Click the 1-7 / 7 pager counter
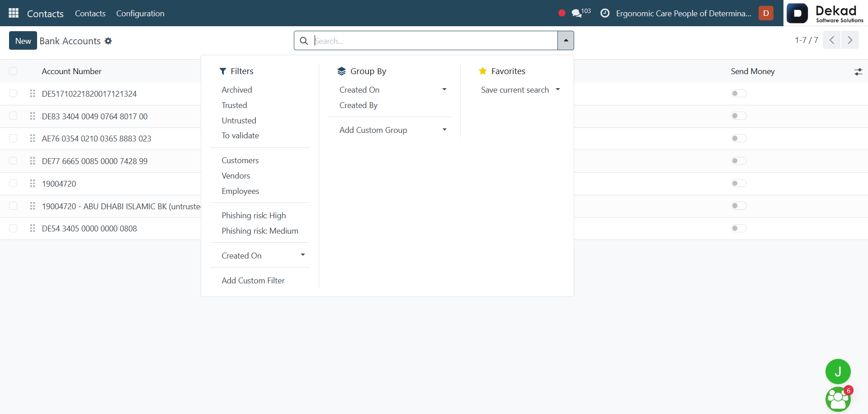 (x=807, y=40)
